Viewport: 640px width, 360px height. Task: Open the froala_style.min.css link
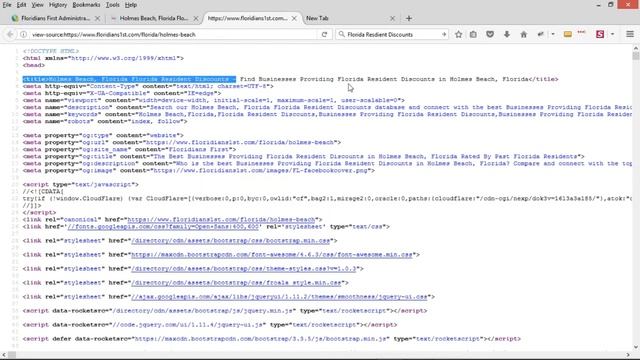point(236,283)
